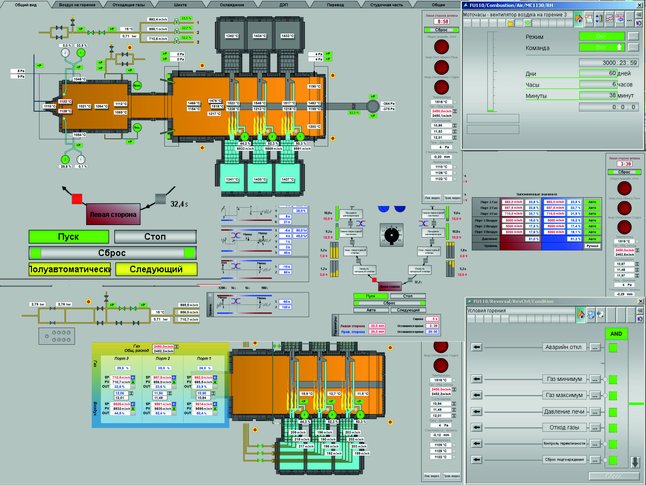646x485 pixels.
Task: Click the back arrow beside Газ максимум
Action: pyautogui.click(x=477, y=395)
